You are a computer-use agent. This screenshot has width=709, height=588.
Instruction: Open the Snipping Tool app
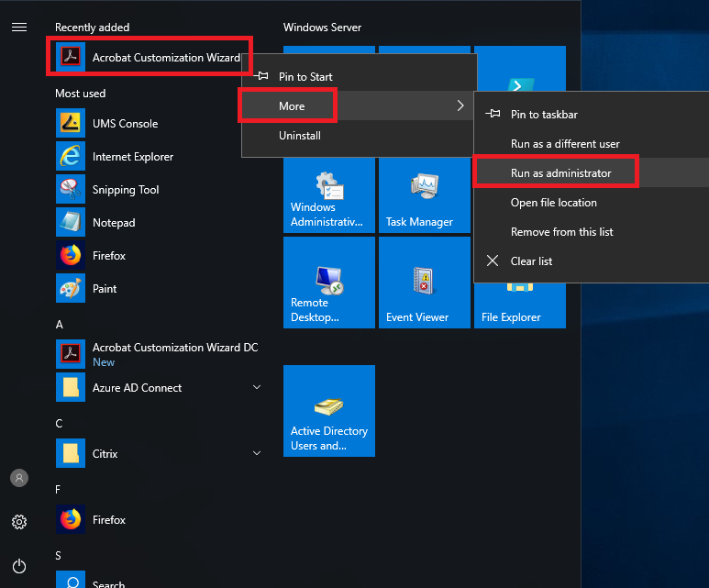coord(126,190)
